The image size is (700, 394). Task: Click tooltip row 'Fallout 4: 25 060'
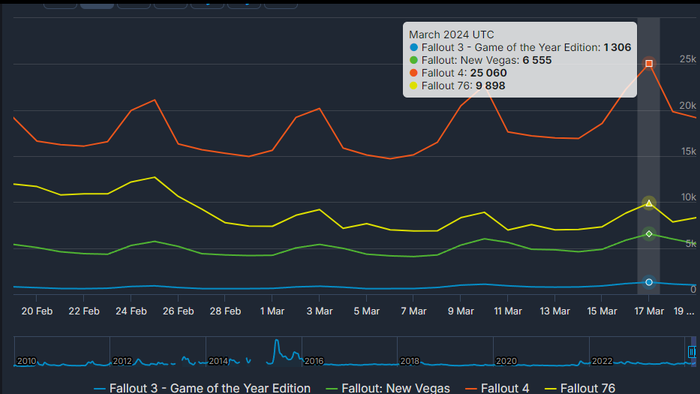point(458,73)
